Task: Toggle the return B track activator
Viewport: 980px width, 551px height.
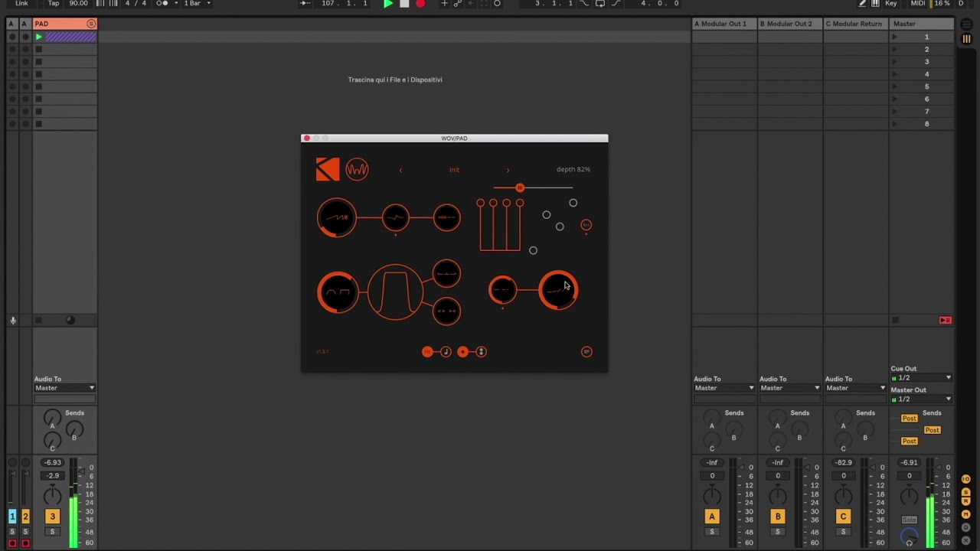Action: [x=778, y=517]
